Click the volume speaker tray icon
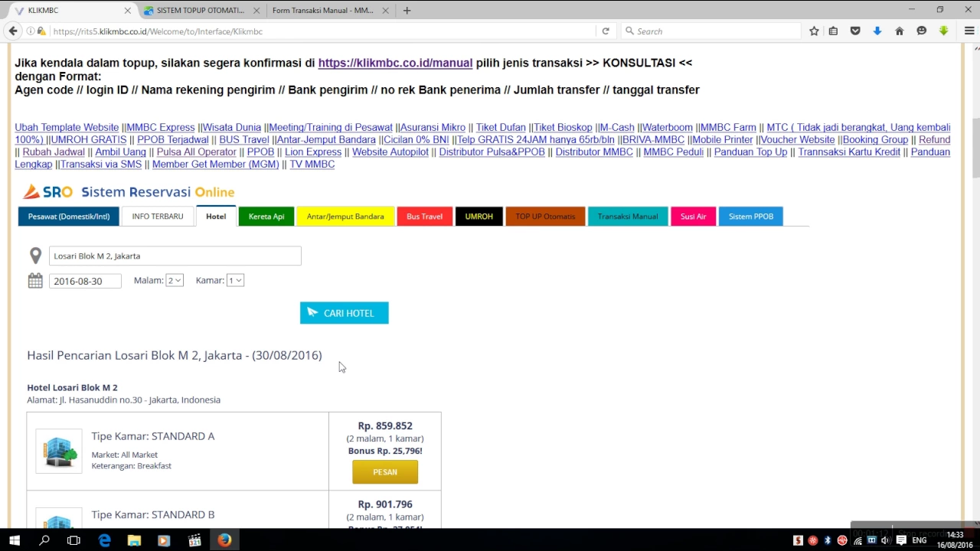This screenshot has width=980, height=551. 885,540
